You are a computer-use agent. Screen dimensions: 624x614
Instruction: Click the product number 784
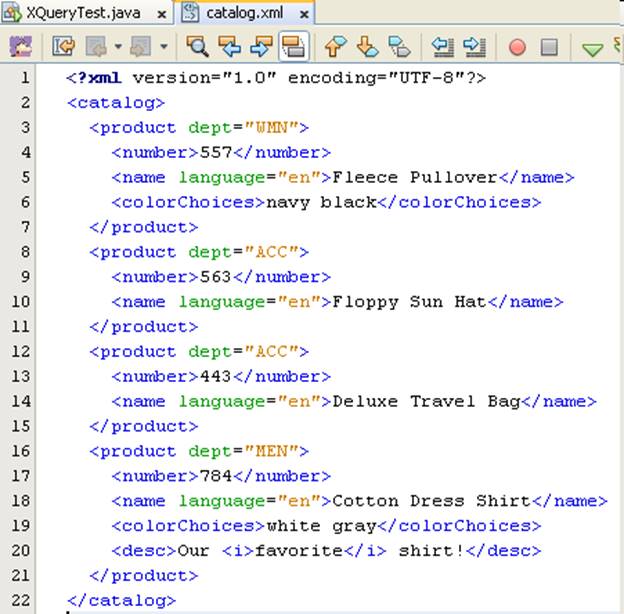216,476
